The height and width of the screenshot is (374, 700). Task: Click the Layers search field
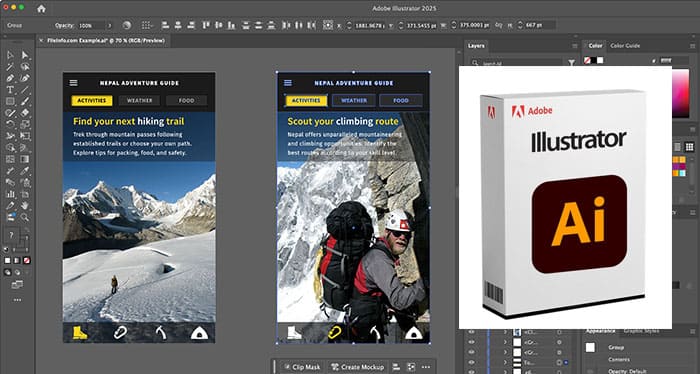point(516,63)
